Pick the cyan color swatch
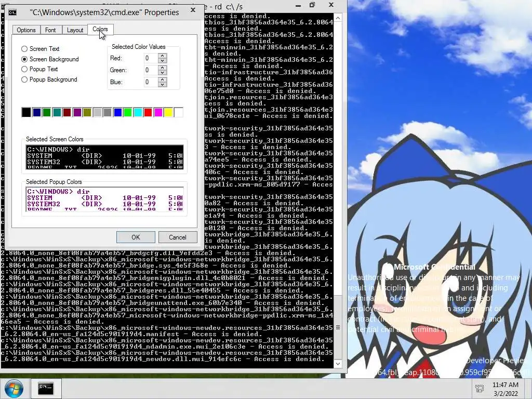This screenshot has width=532, height=399. 138,112
